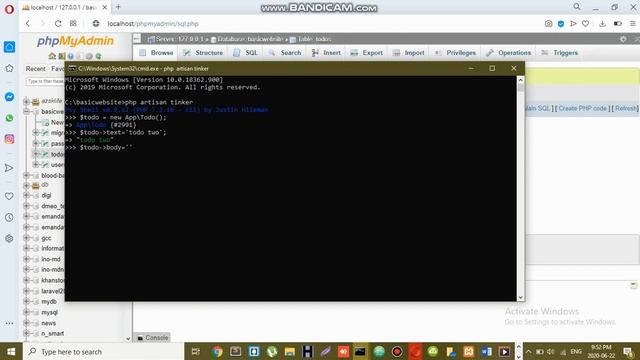The image size is (640, 360).
Task: Expand the todos table node
Action: click(36, 154)
